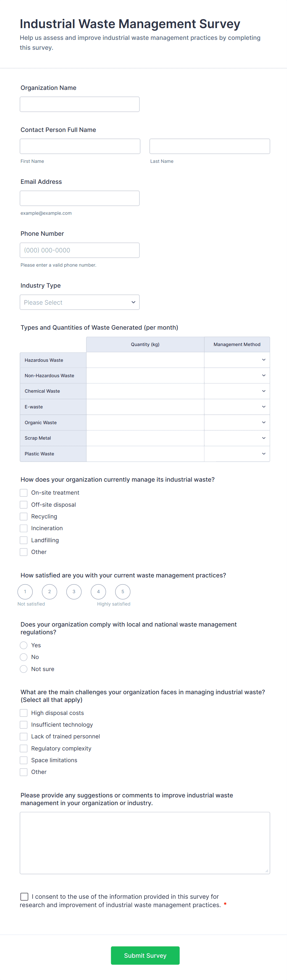Choose Not sure for compliance question
This screenshot has height=980, width=287.
pos(23,669)
